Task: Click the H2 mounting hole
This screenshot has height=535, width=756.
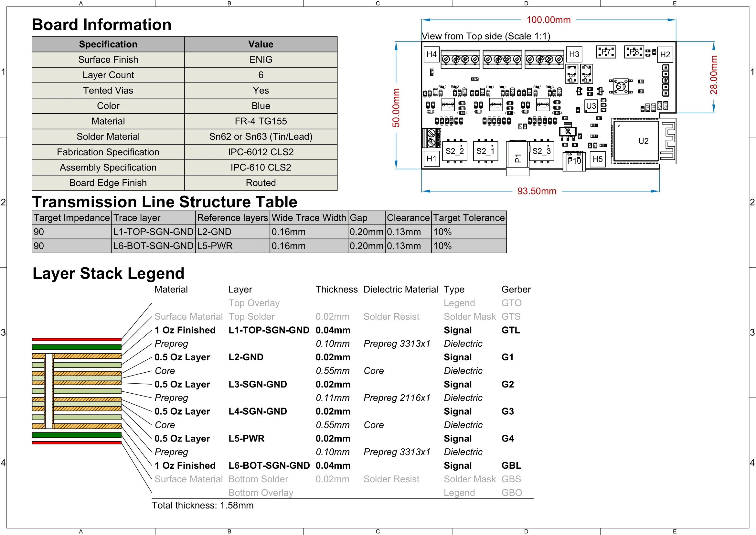Action: point(665,55)
